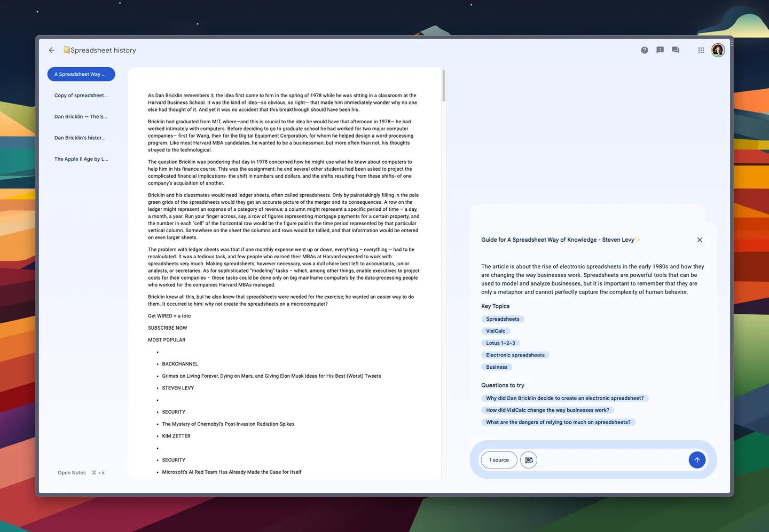Open the 1 source selector
Image resolution: width=769 pixels, height=532 pixels.
(x=499, y=460)
